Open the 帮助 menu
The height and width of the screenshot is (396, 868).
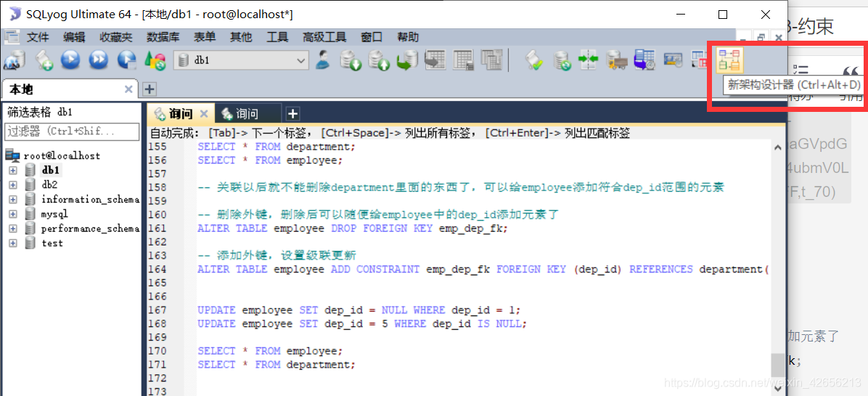pyautogui.click(x=408, y=37)
